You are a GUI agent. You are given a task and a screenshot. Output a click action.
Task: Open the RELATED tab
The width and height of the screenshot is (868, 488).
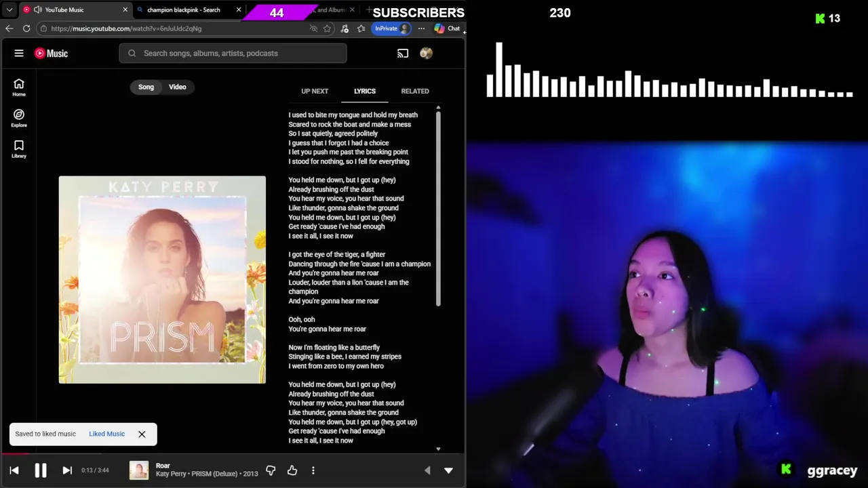[415, 91]
